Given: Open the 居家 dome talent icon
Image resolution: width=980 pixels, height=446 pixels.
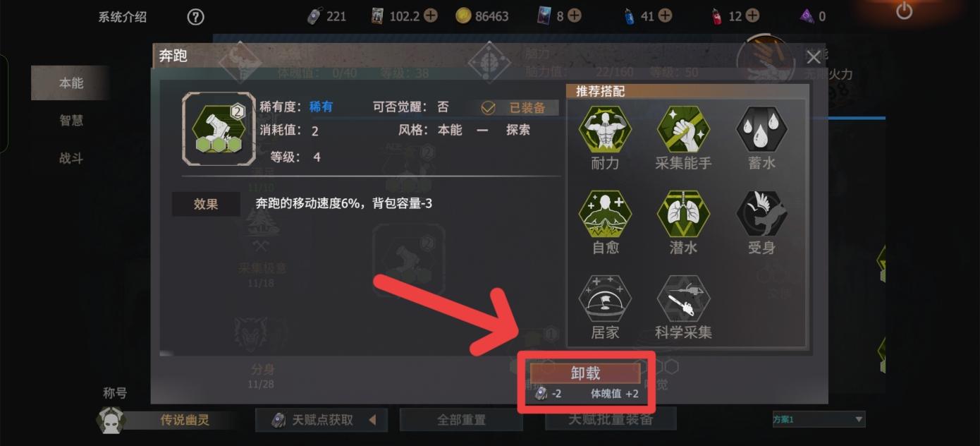Looking at the screenshot, I should point(605,299).
